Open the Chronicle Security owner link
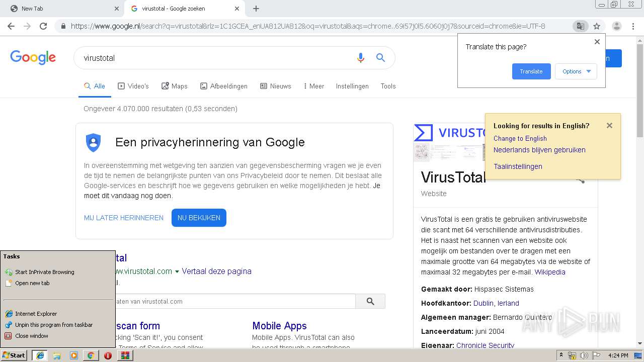This screenshot has width=644, height=362. click(485, 345)
